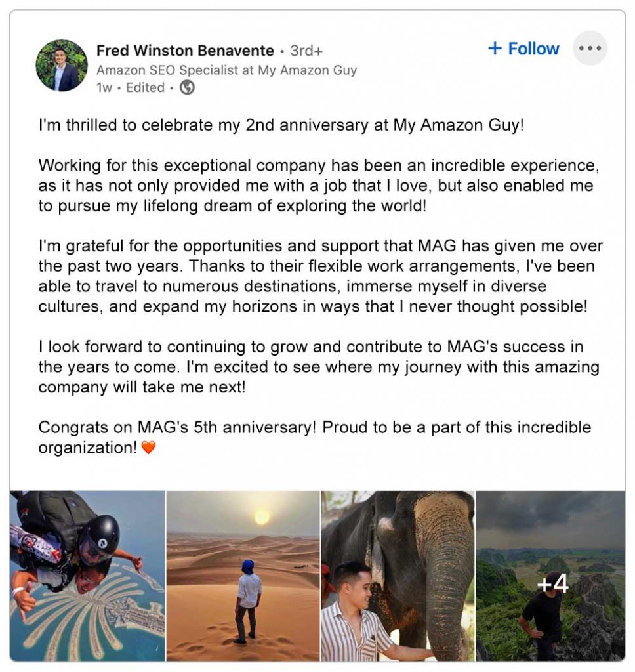Click the Amazon SEO Specialist headline

226,70
